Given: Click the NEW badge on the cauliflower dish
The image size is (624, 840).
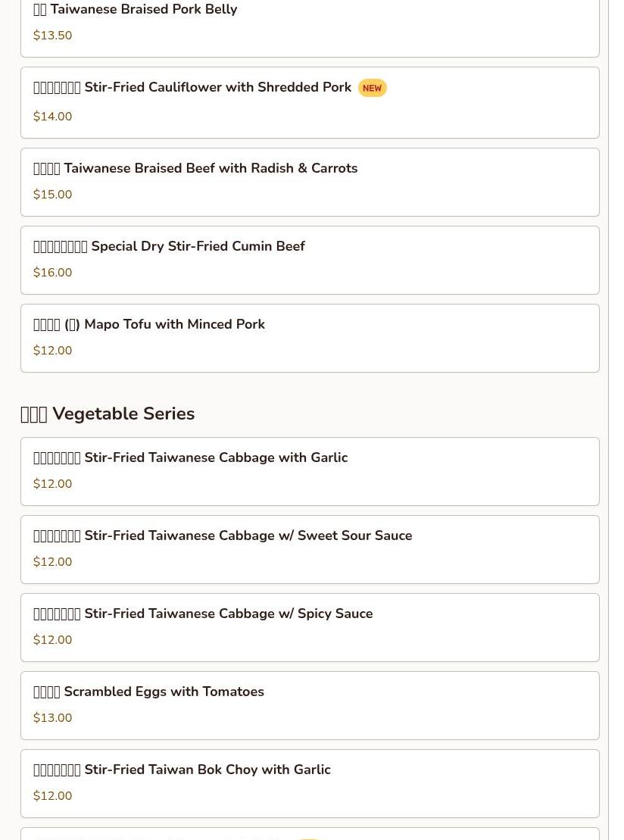Looking at the screenshot, I should 373,88.
